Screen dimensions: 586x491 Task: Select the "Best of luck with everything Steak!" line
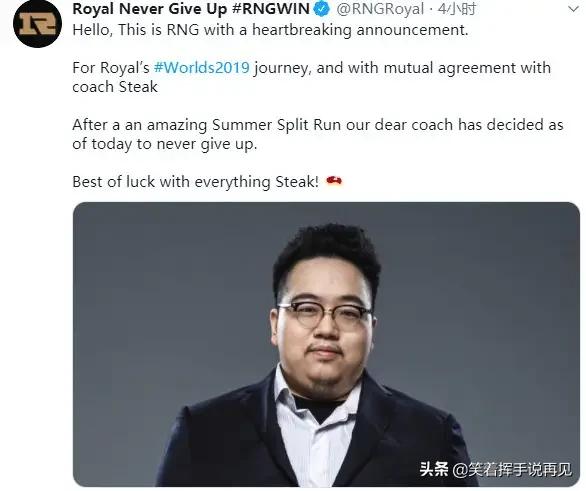point(195,182)
